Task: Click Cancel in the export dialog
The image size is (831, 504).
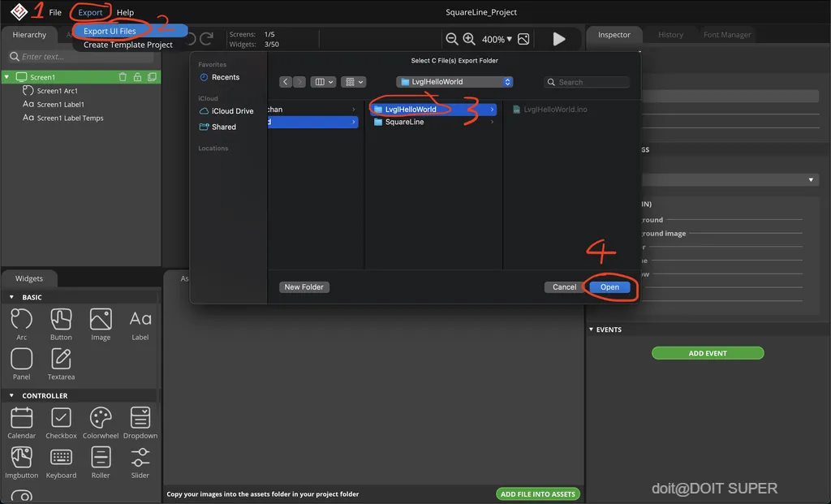Action: tap(564, 286)
